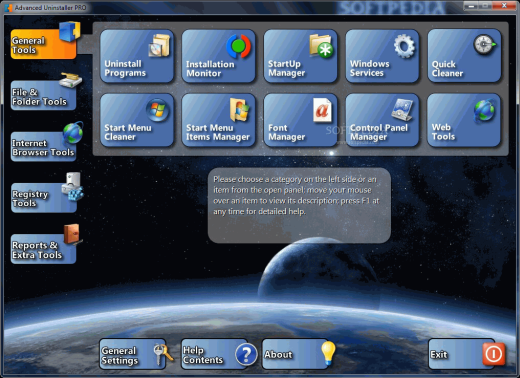Open Windows Services tile

click(382, 56)
